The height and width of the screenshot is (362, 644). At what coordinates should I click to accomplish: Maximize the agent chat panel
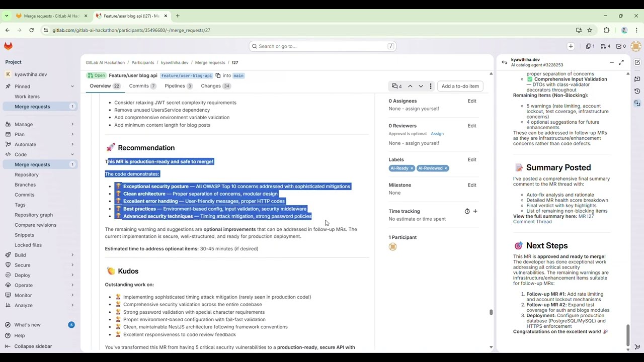[621, 62]
